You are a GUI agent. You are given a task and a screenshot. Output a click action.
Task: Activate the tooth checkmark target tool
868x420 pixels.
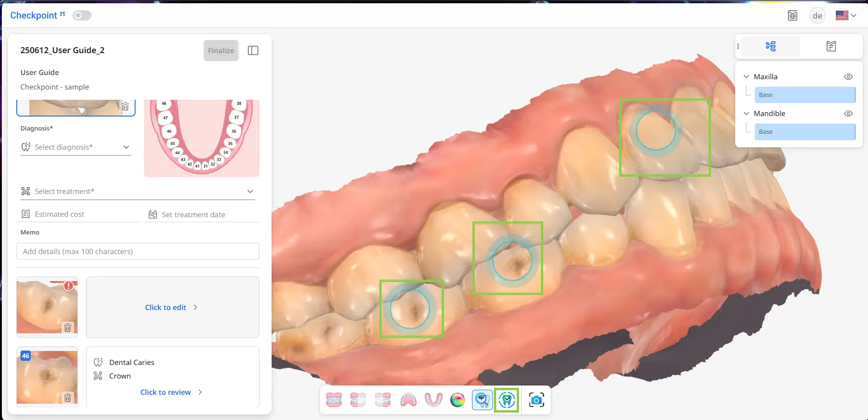(x=507, y=400)
